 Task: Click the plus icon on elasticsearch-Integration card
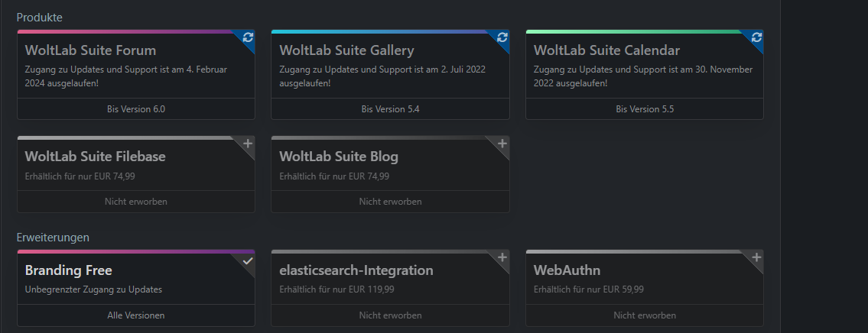[502, 257]
